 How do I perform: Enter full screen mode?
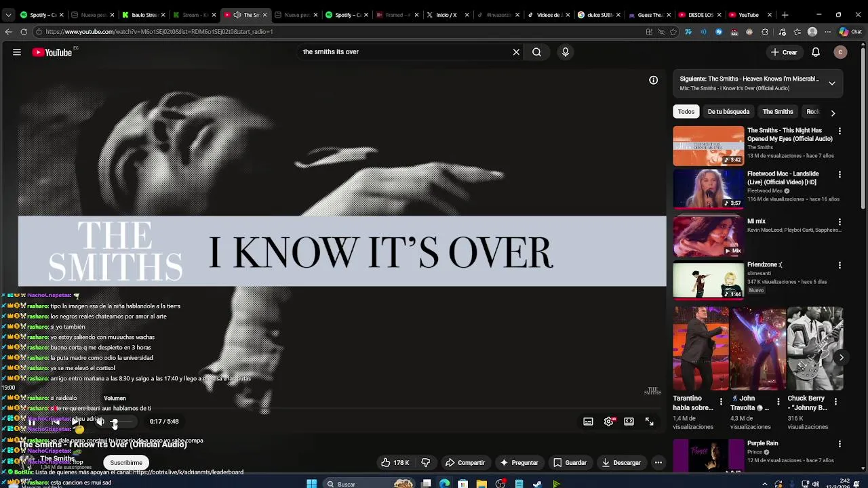(650, 422)
